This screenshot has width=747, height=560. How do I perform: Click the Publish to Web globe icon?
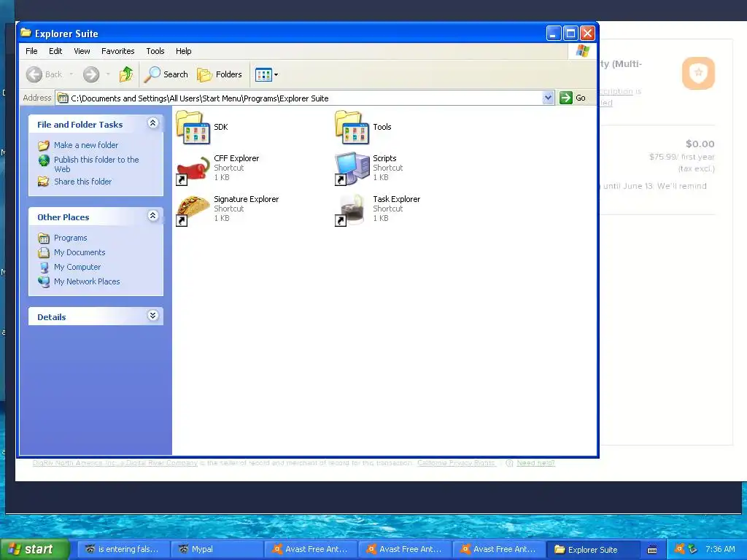pyautogui.click(x=44, y=160)
